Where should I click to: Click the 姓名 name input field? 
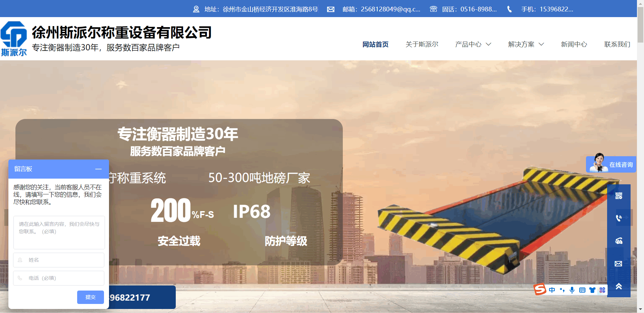pyautogui.click(x=59, y=260)
